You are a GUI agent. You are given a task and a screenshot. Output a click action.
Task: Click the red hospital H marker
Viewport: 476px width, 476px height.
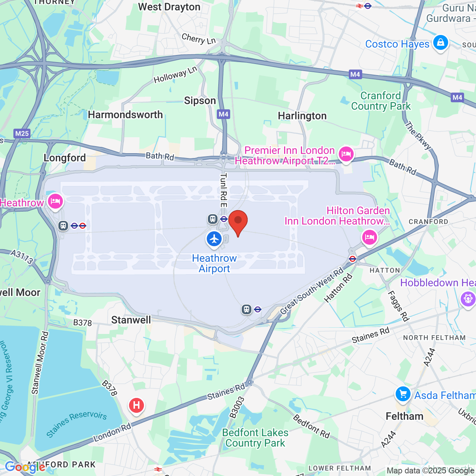pos(136,406)
